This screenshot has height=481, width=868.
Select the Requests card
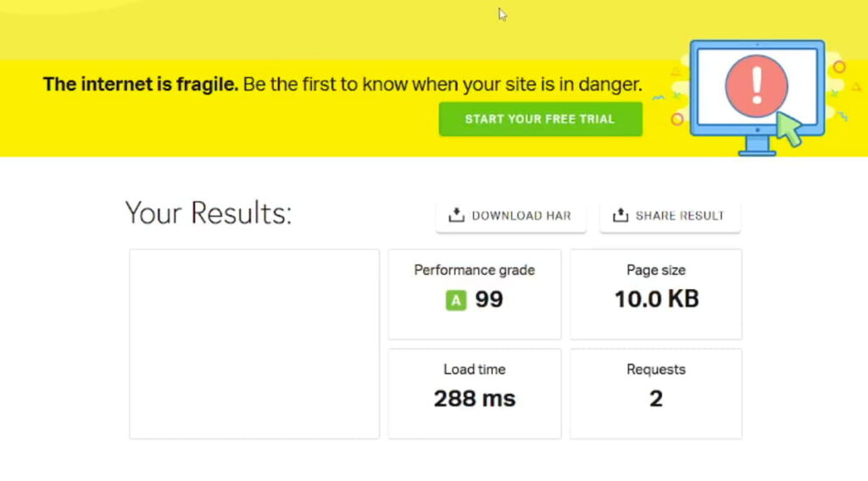656,394
